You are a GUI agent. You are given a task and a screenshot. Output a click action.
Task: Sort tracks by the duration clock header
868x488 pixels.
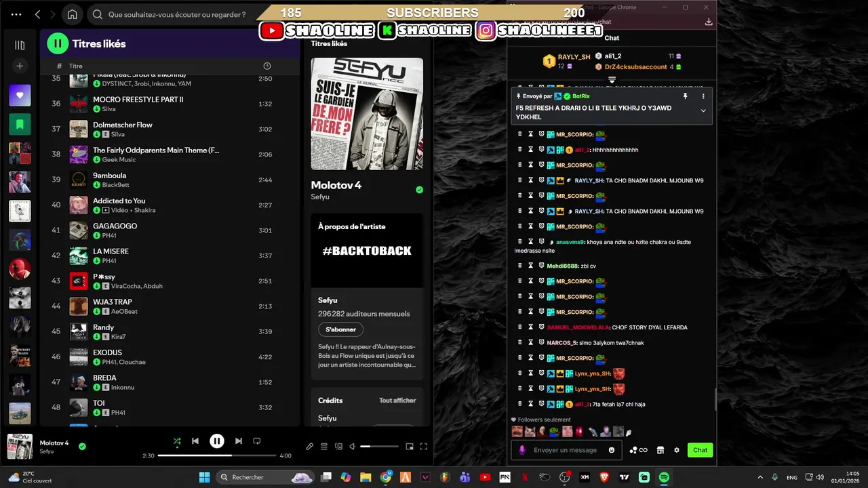(267, 66)
